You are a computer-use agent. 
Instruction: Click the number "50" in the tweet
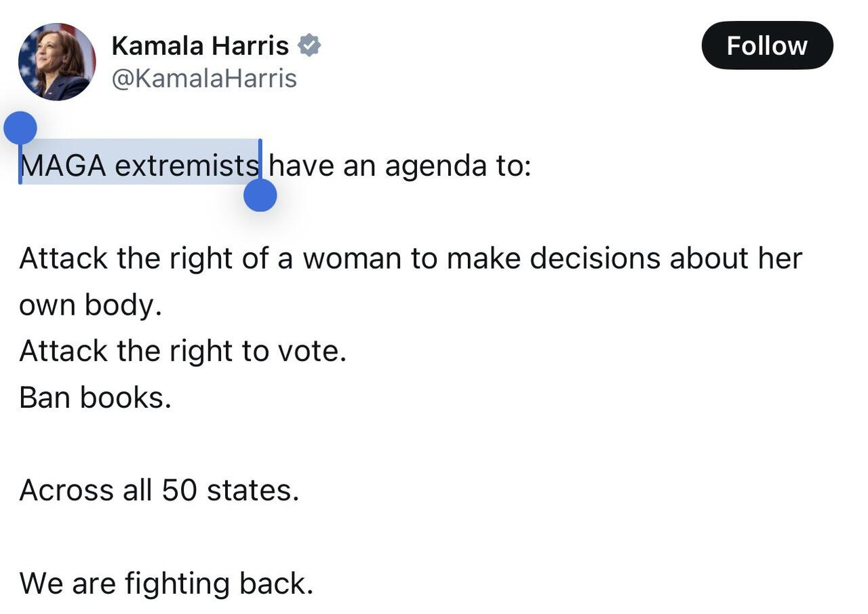pyautogui.click(x=179, y=490)
